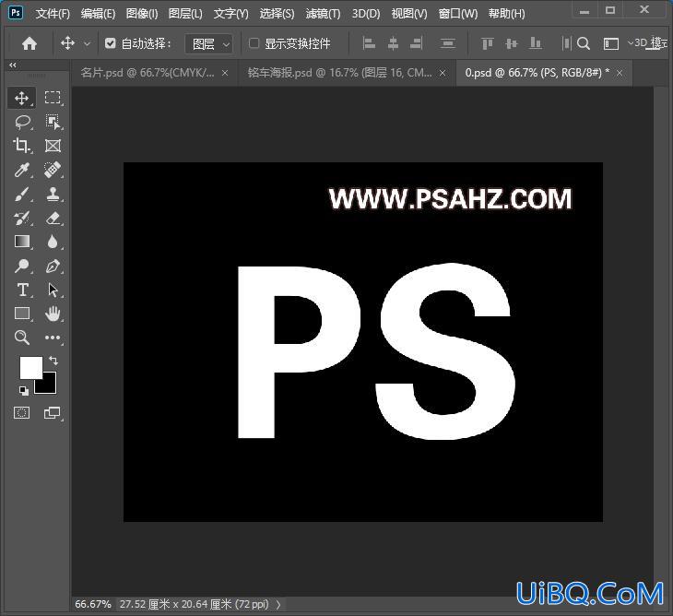Open the Window (窗口) menu
Image resolution: width=673 pixels, height=616 pixels.
(x=458, y=14)
